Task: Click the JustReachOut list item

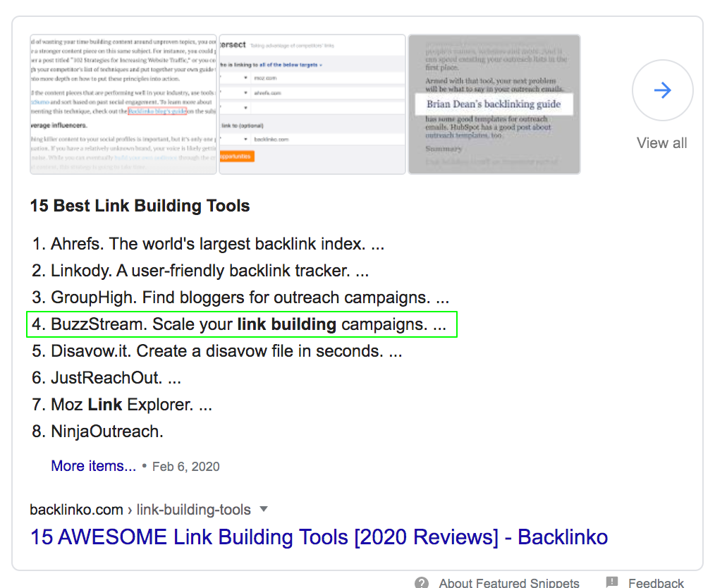Action: tap(106, 378)
